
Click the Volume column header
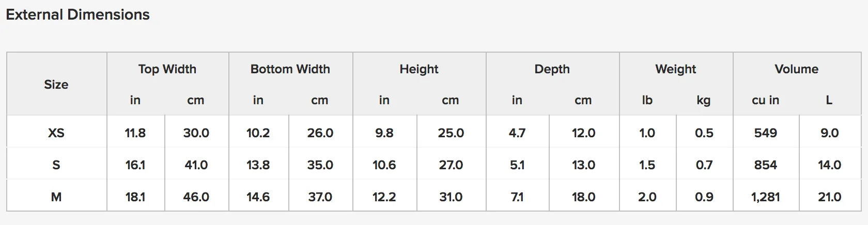tap(797, 69)
